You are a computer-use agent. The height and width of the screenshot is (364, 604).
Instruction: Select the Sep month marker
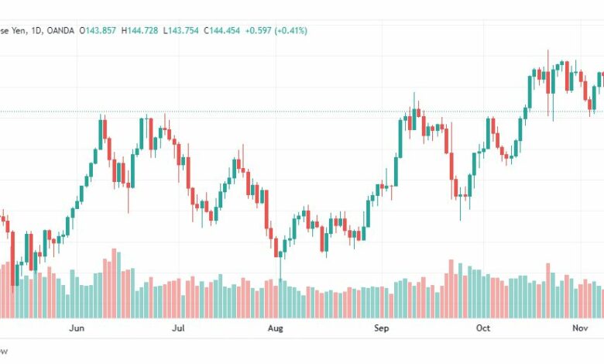pos(381,328)
